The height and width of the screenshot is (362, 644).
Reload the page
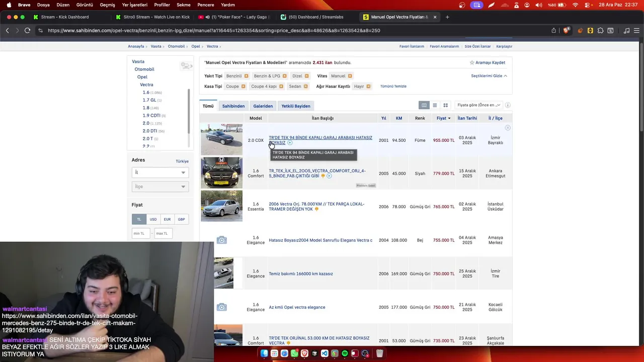27,30
